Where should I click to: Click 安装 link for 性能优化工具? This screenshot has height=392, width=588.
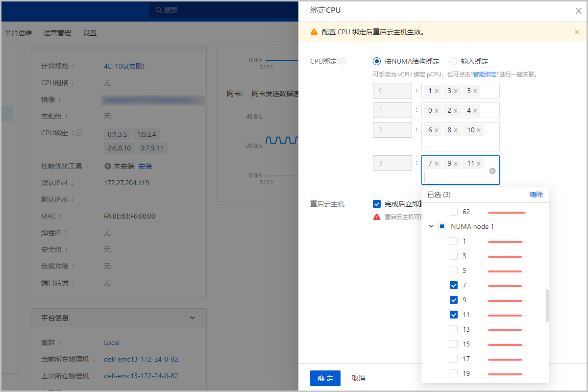tap(145, 166)
